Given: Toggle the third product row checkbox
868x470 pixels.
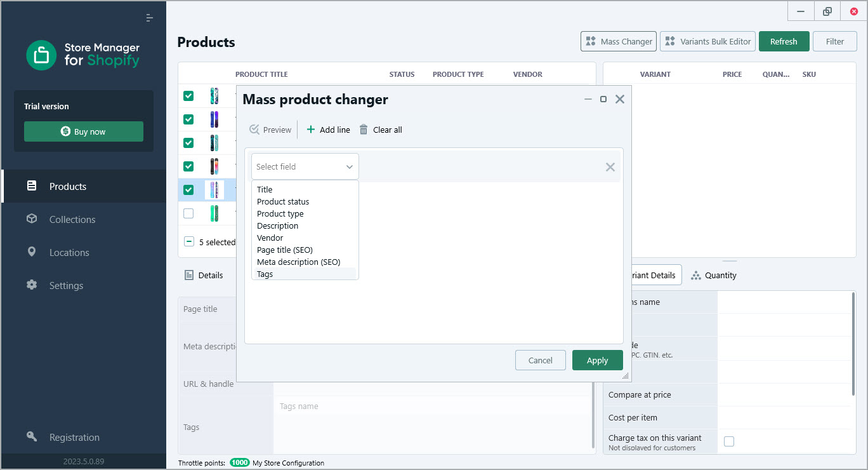Looking at the screenshot, I should [188, 143].
